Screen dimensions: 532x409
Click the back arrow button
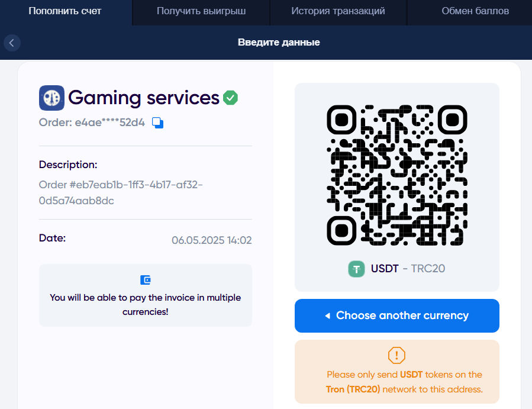click(x=12, y=43)
